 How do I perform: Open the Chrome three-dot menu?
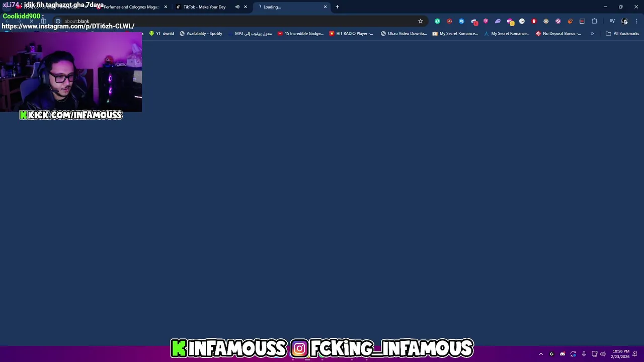click(x=636, y=21)
